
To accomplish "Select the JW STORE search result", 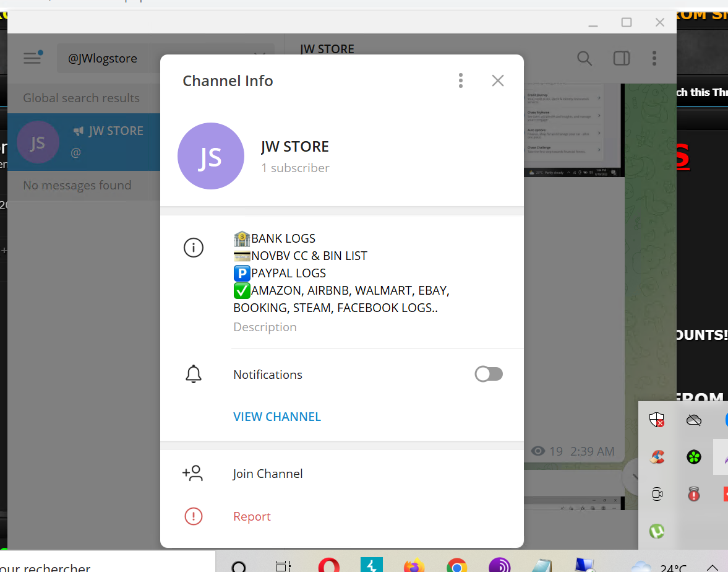I will (84, 142).
